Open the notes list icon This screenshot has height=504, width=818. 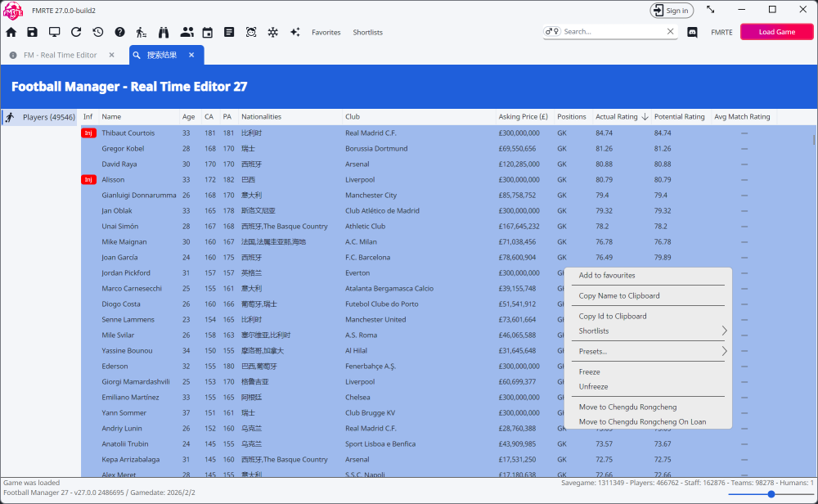[229, 33]
